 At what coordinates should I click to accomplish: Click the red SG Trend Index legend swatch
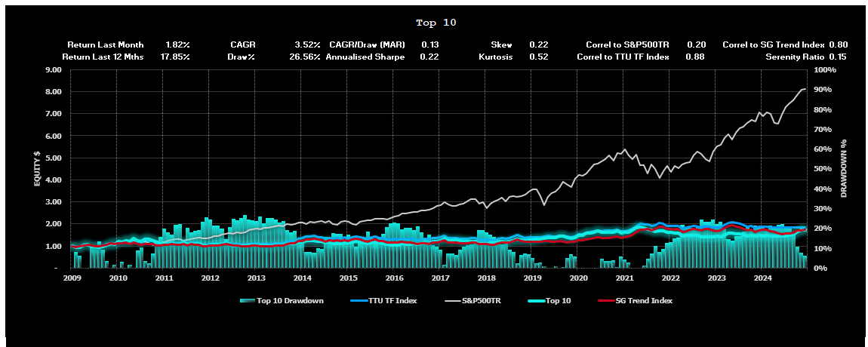click(607, 300)
